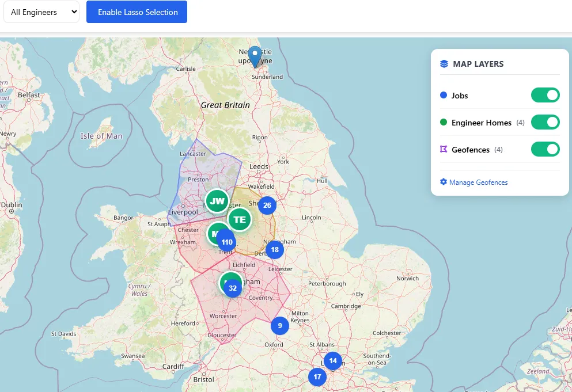The height and width of the screenshot is (392, 572).
Task: Open the All Engineers dropdown
Action: [x=41, y=12]
